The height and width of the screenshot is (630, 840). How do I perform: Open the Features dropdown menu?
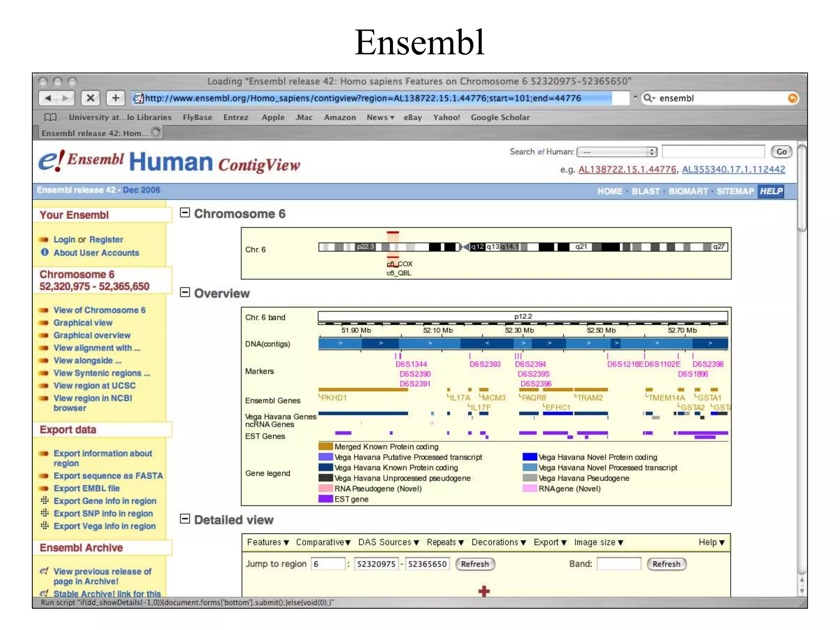point(268,542)
